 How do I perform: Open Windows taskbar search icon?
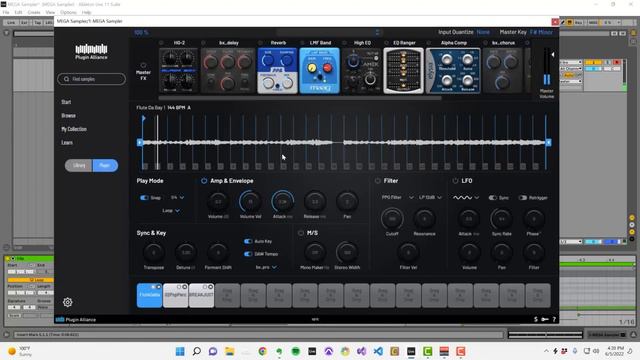196,351
